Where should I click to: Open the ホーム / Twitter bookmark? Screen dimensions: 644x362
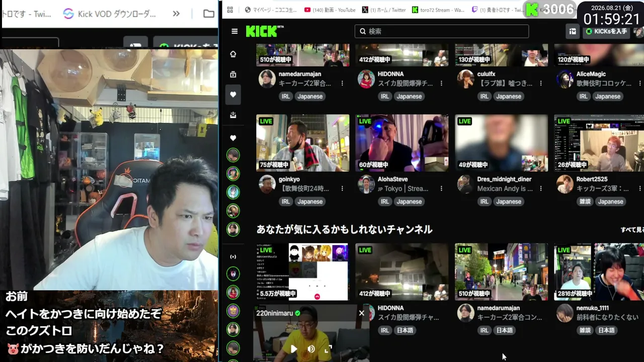pyautogui.click(x=384, y=10)
